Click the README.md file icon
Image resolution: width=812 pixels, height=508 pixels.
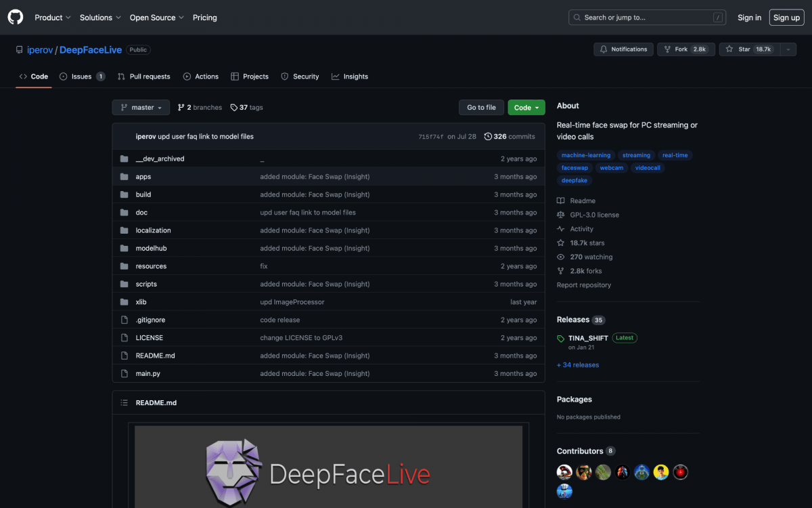(124, 355)
